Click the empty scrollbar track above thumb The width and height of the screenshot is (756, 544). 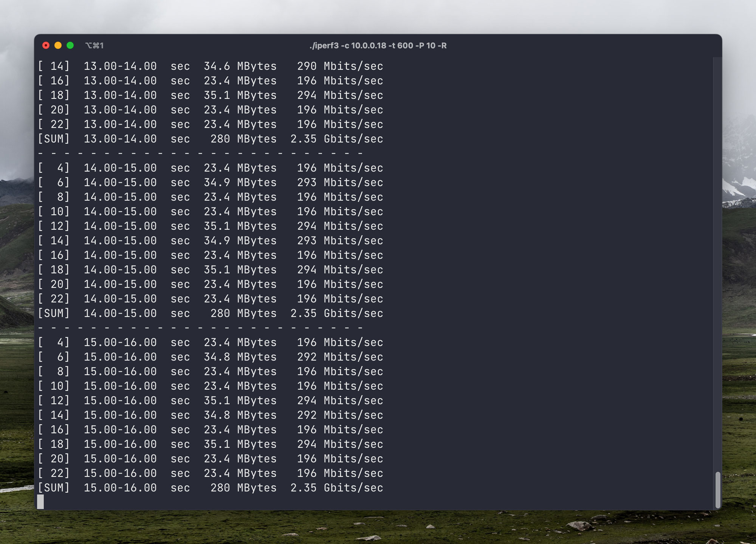tap(717, 265)
